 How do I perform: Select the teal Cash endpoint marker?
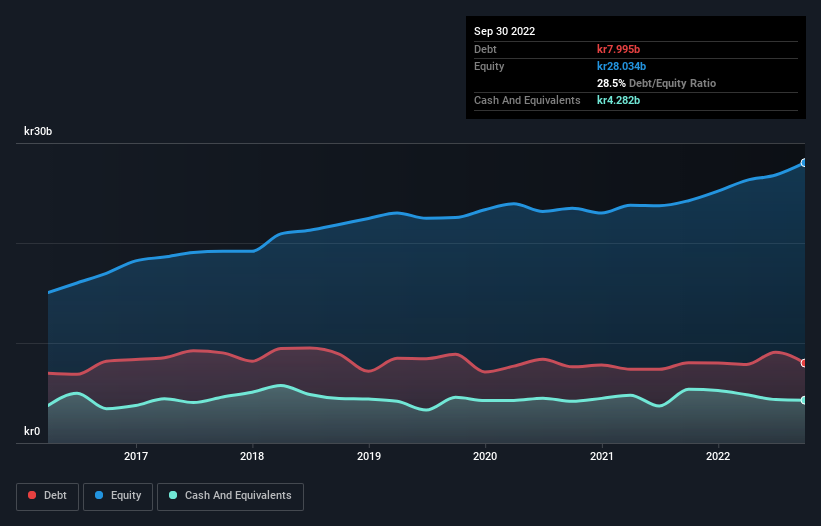click(804, 400)
